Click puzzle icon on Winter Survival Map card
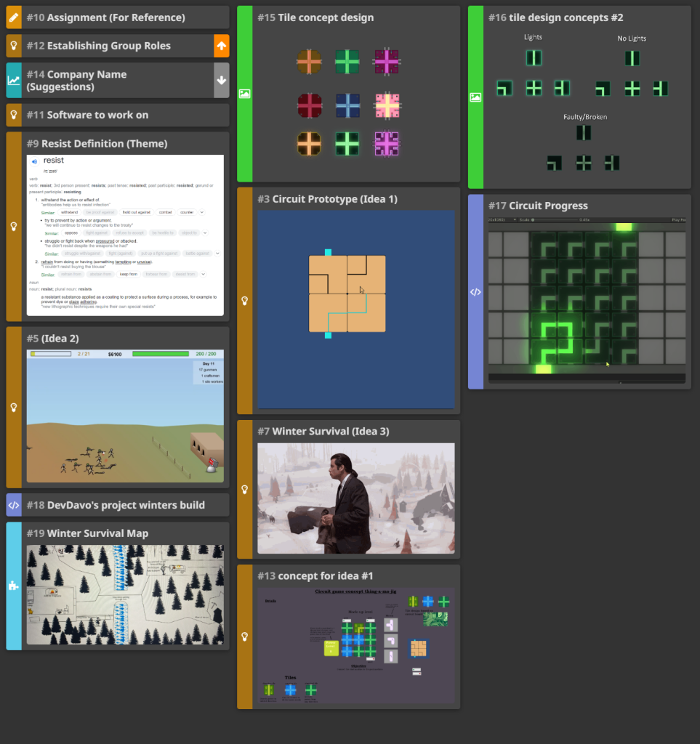The image size is (700, 744). click(x=14, y=586)
